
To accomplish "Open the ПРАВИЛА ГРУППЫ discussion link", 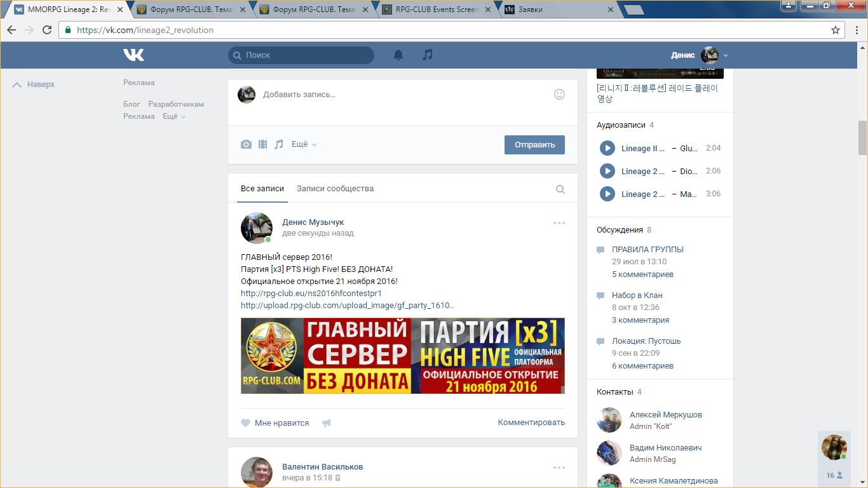I will pos(648,250).
